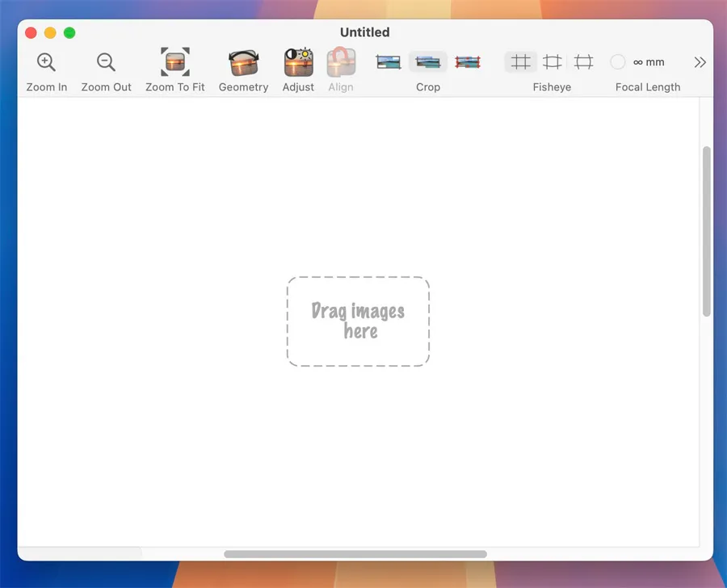Expand the toolbar overflow chevron
Viewport: 727px width, 588px height.
click(700, 62)
